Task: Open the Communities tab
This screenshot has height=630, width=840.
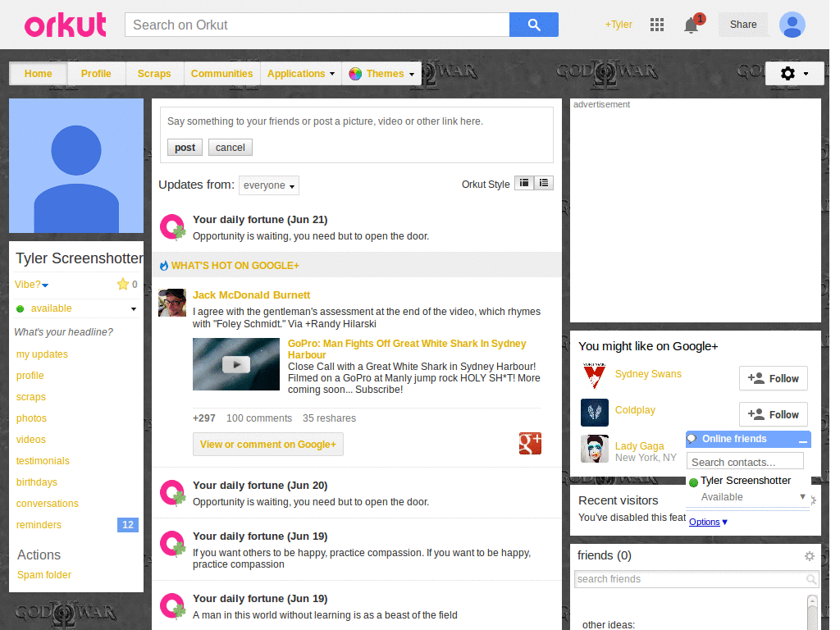Action: [221, 74]
